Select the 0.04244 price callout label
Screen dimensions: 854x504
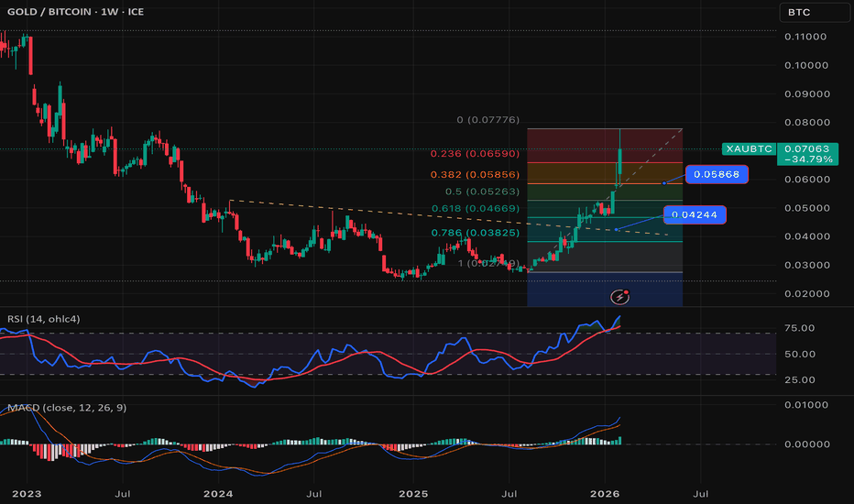[695, 214]
